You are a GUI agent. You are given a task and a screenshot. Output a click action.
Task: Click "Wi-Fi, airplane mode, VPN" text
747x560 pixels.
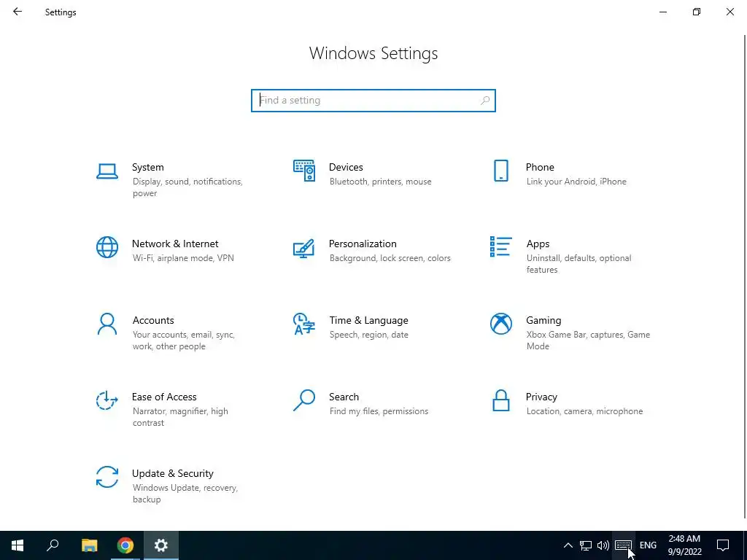click(x=183, y=258)
